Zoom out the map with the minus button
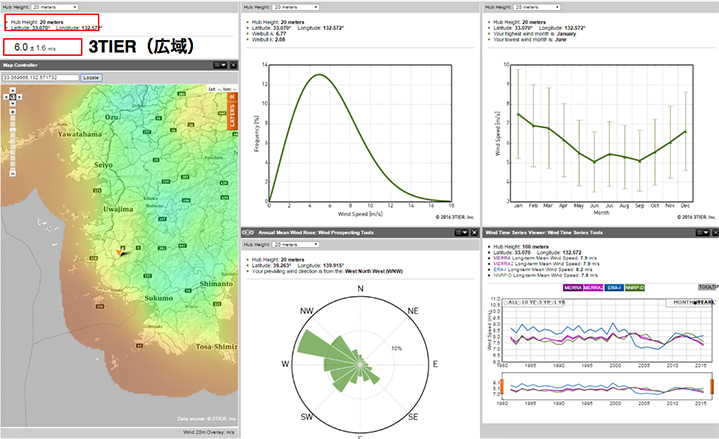The image size is (719, 439). coord(13,173)
